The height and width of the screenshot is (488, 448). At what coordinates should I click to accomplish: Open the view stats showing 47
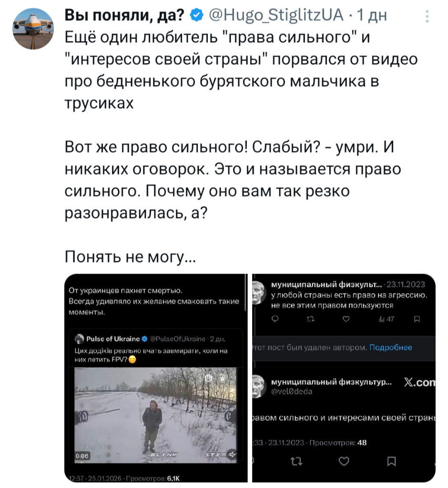coord(385,320)
